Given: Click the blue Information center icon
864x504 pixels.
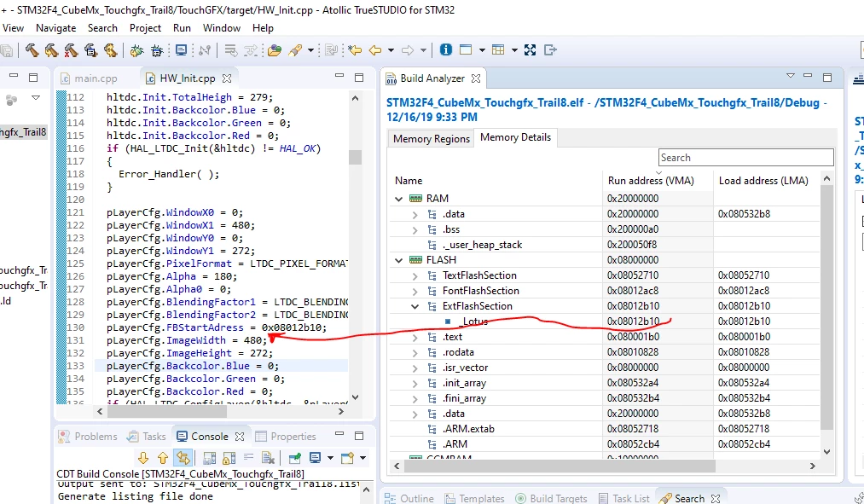Looking at the screenshot, I should (x=445, y=50).
